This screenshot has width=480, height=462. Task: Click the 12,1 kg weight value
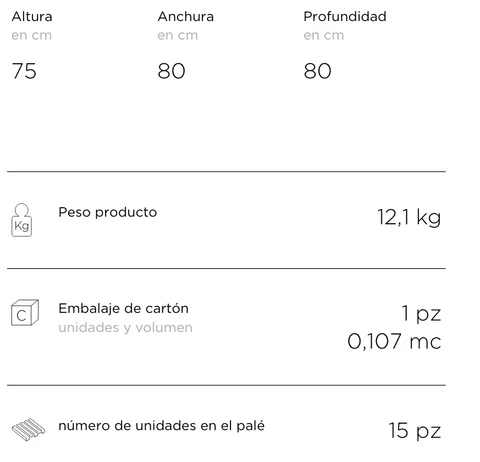point(409,218)
